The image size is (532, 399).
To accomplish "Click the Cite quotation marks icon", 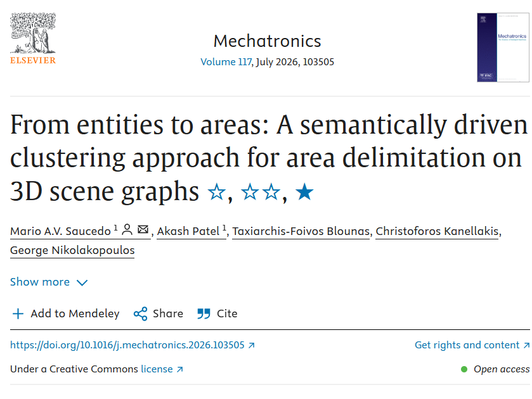I will [204, 314].
